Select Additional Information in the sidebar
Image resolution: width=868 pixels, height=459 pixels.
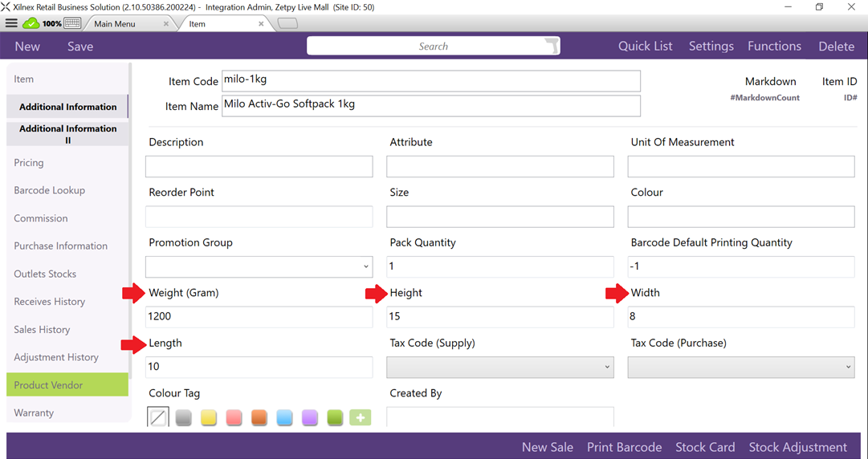[x=67, y=107]
